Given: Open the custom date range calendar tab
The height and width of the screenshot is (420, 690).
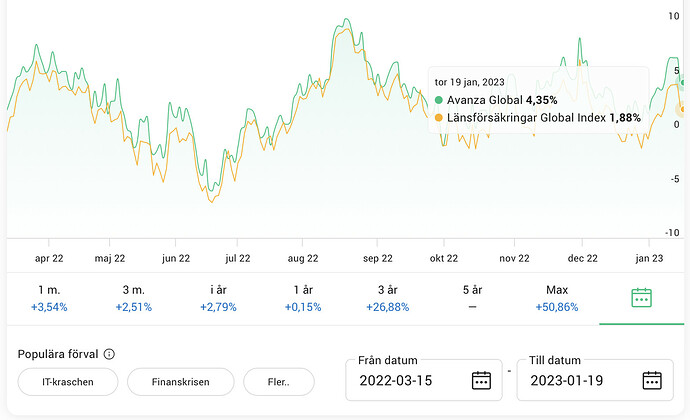Looking at the screenshot, I should [641, 298].
